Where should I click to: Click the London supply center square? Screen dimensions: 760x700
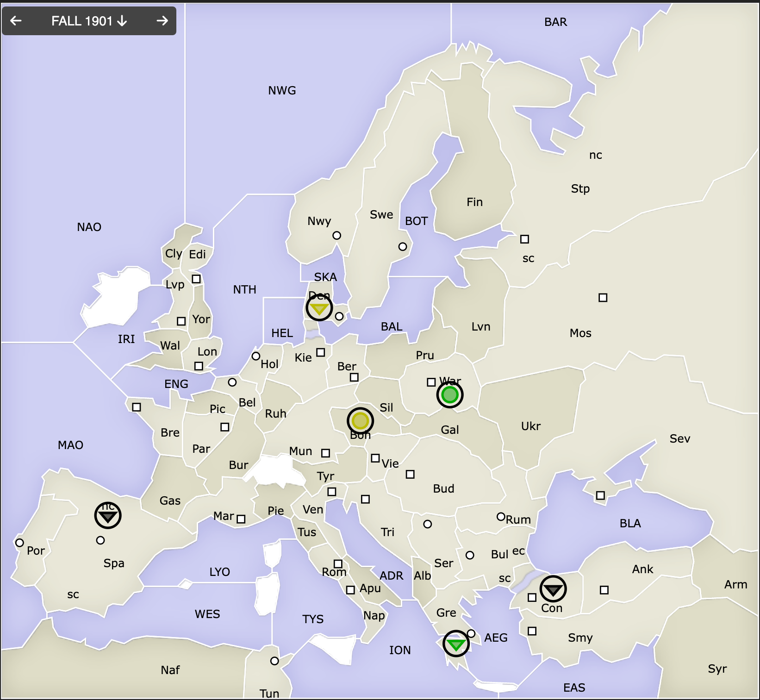click(x=199, y=366)
